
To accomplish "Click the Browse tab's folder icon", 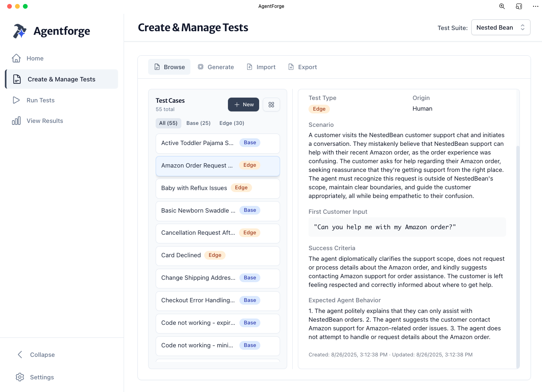I will [x=158, y=67].
